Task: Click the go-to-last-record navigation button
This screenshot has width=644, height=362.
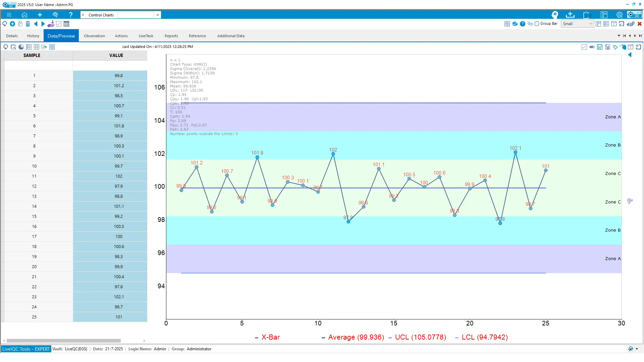Action: point(641,36)
